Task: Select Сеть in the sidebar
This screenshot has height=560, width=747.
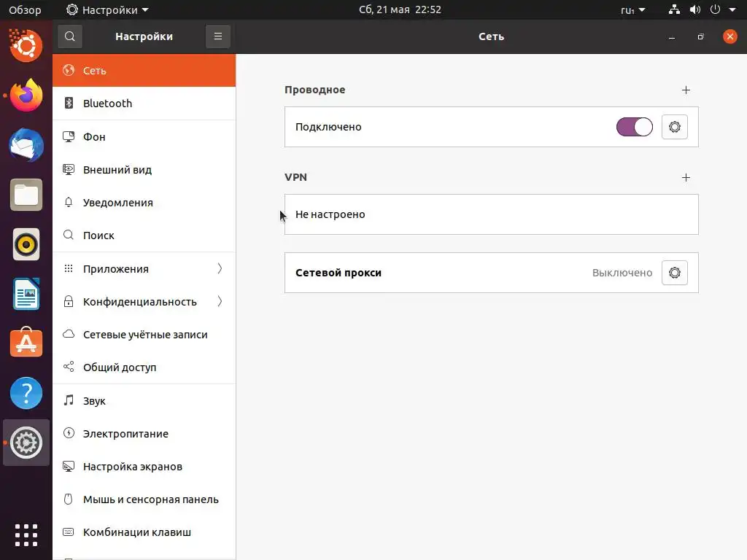Action: [x=144, y=71]
